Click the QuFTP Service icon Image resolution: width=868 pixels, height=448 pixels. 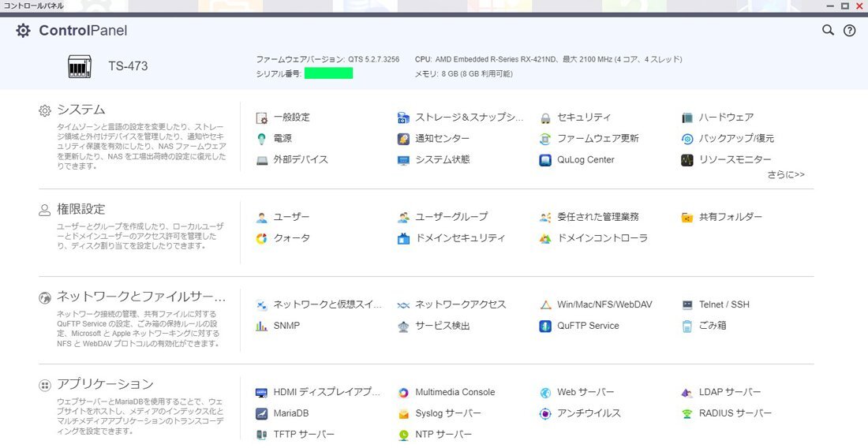coord(545,326)
